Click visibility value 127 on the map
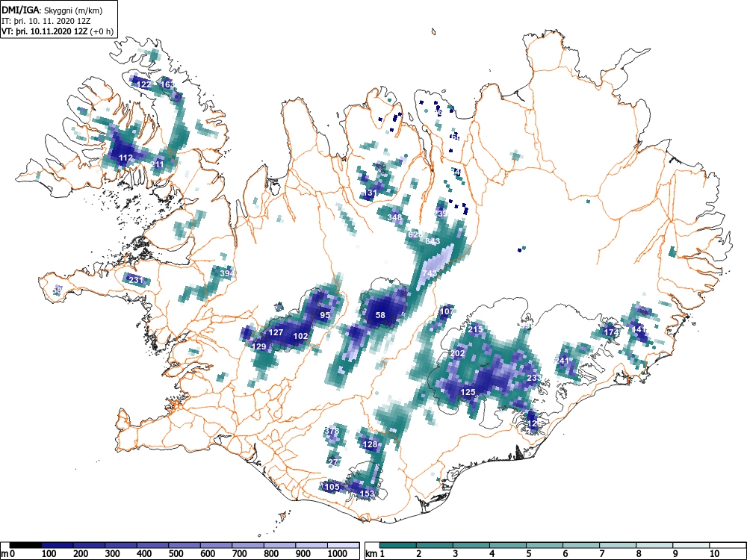Viewport: 747px width, 560px height. pyautogui.click(x=276, y=332)
